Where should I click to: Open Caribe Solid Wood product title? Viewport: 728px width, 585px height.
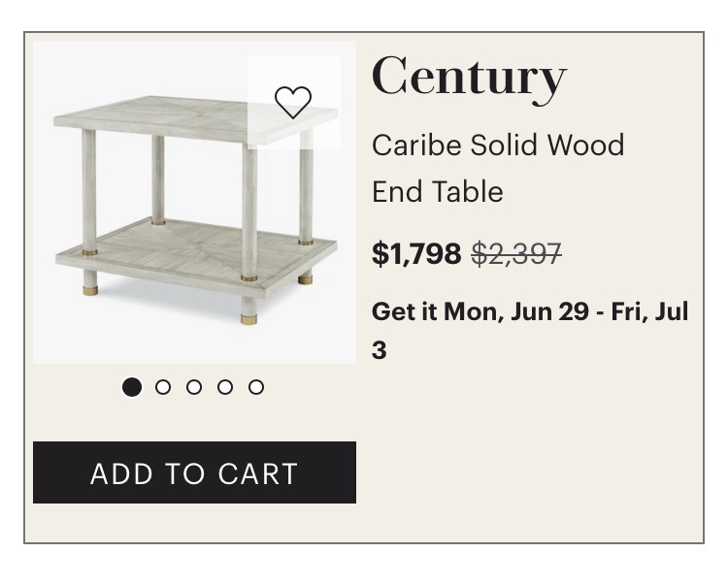pos(498,146)
